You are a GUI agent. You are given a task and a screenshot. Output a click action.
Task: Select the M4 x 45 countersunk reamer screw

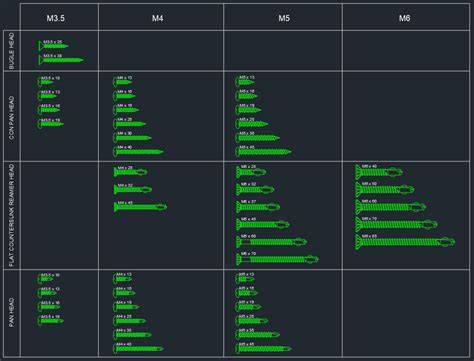click(140, 207)
